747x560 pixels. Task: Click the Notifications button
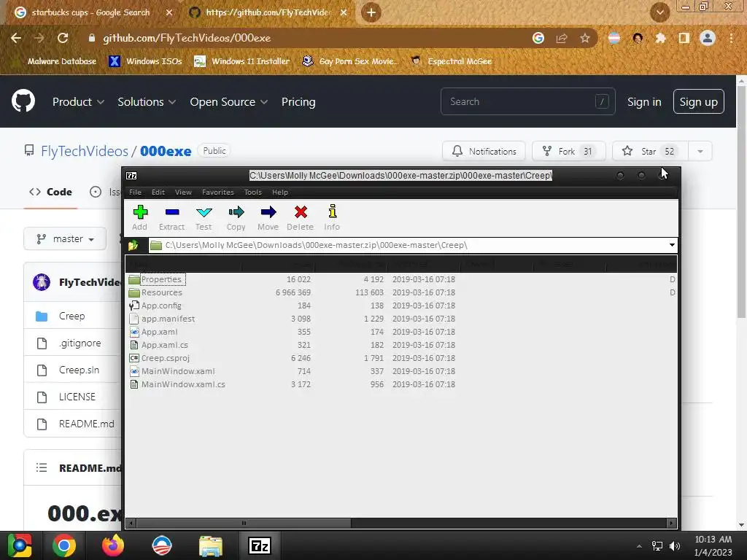point(484,152)
